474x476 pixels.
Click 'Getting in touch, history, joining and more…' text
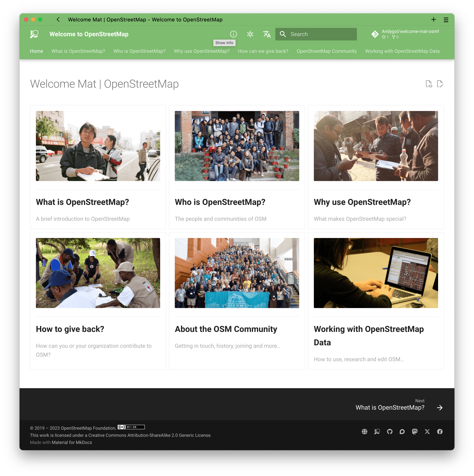[x=228, y=346]
